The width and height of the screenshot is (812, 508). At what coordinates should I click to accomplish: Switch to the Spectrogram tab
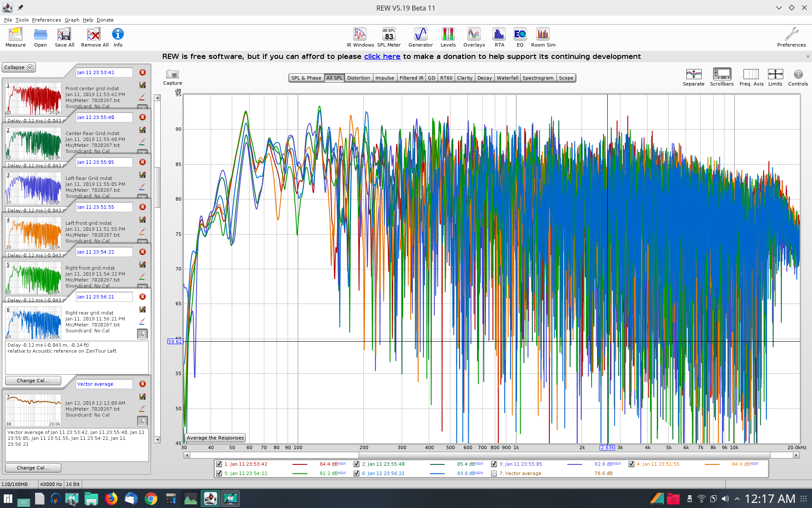pos(538,78)
